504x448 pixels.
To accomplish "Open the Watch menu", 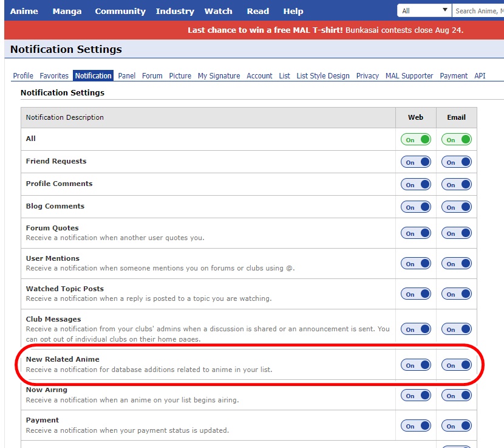I will (218, 12).
